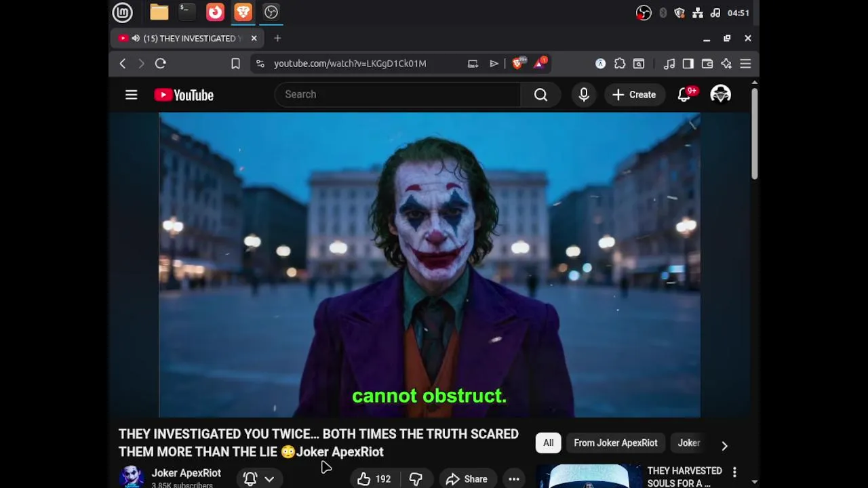The width and height of the screenshot is (868, 488).
Task: Open the Joker ApexRiot channel avatar
Action: coord(132,477)
